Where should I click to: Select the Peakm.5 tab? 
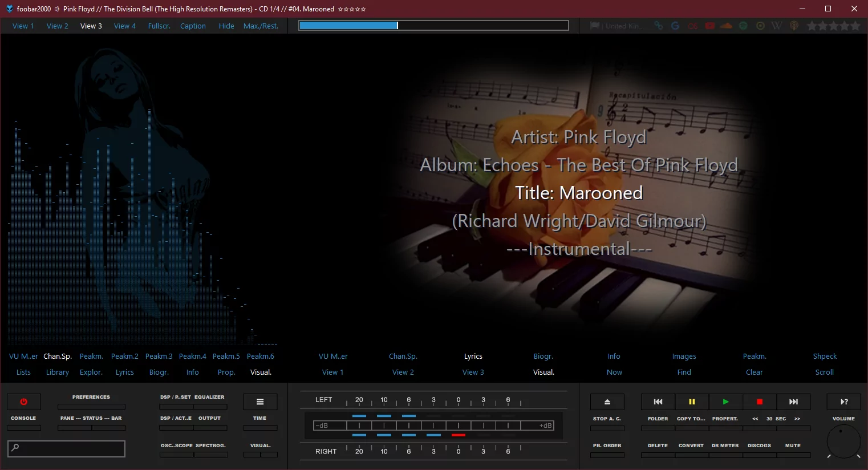[226, 356]
